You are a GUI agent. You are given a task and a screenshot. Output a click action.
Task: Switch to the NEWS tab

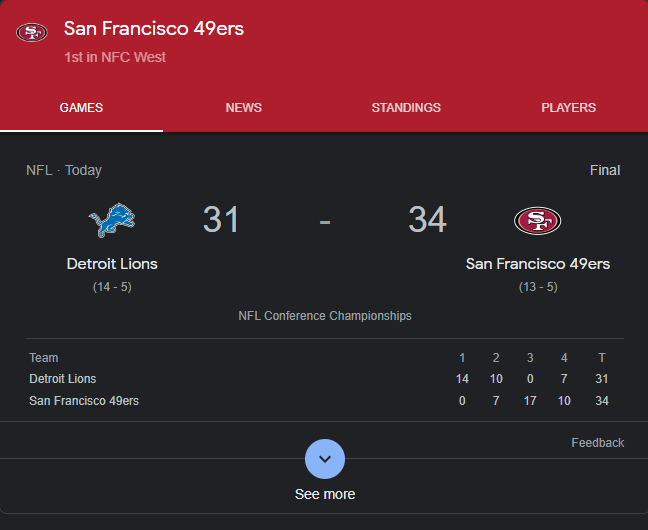point(243,108)
